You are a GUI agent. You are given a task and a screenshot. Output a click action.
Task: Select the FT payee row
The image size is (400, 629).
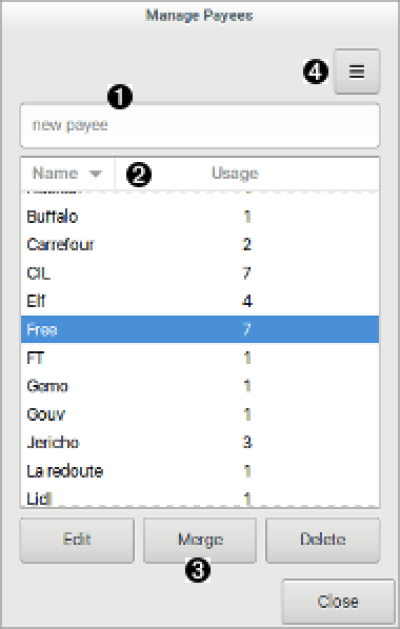click(x=200, y=358)
